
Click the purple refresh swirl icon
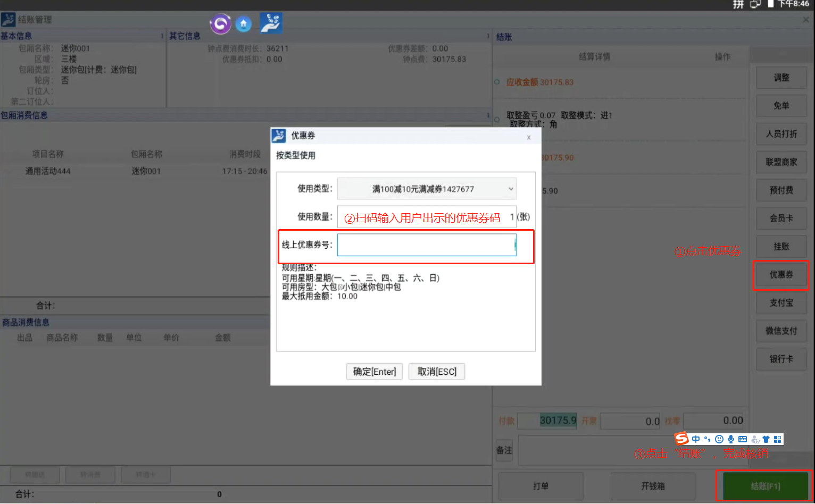[x=221, y=24]
